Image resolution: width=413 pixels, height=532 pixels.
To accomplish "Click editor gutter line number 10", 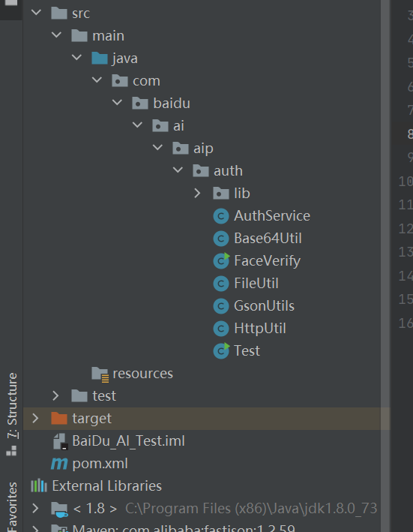I will 406,182.
